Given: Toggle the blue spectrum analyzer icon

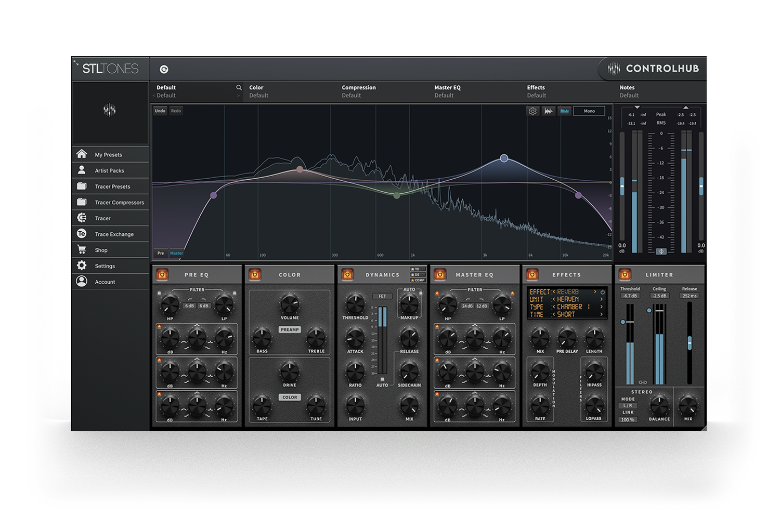Looking at the screenshot, I should [x=564, y=111].
